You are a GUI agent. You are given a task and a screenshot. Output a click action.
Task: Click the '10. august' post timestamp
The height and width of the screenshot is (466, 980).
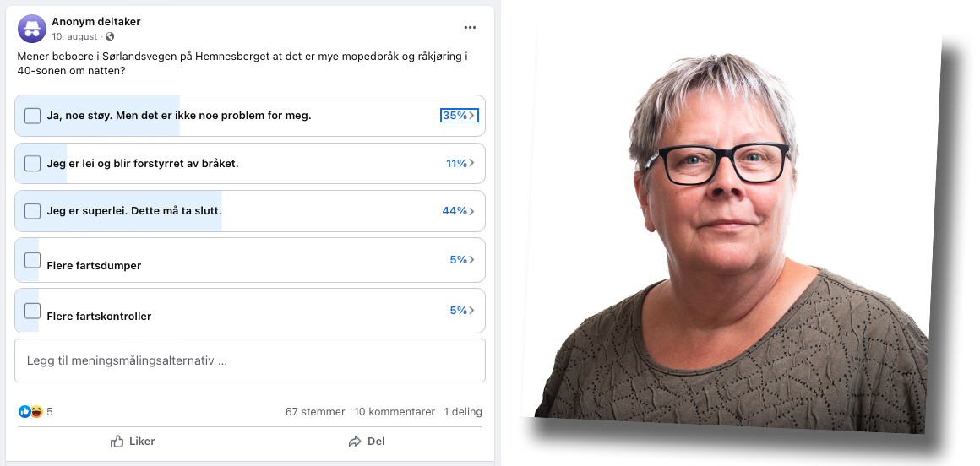click(x=74, y=37)
